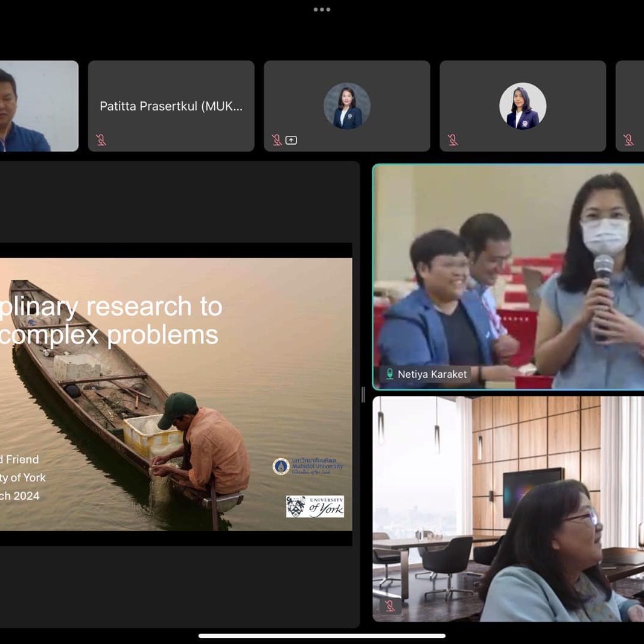The width and height of the screenshot is (644, 644).
Task: Click the screen share icon on third participant tile
Action: 291,140
